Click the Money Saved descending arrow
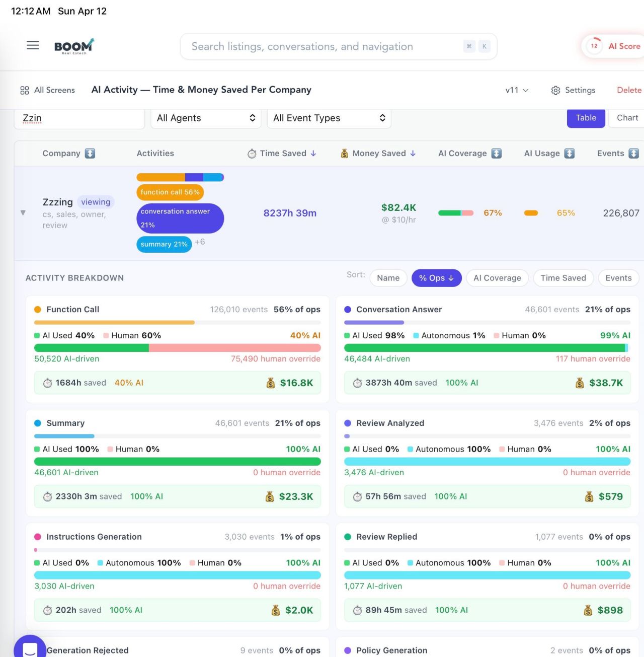The height and width of the screenshot is (657, 644). click(413, 154)
